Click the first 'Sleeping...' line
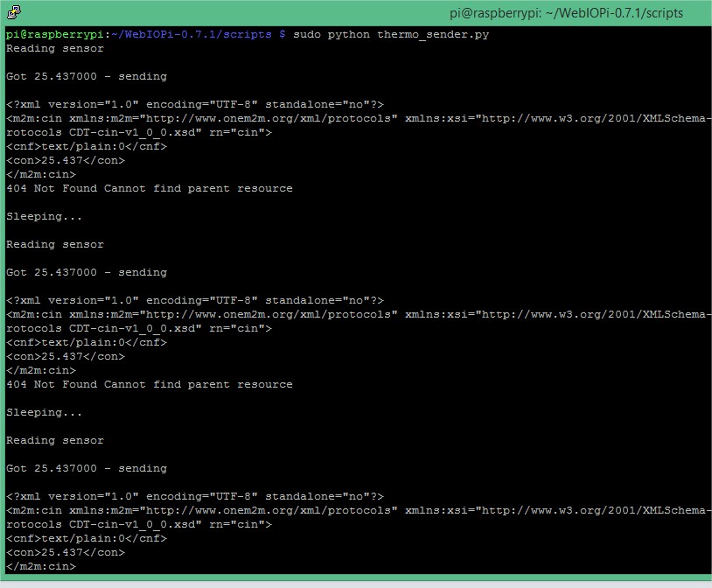The height and width of the screenshot is (588, 712). 44,217
